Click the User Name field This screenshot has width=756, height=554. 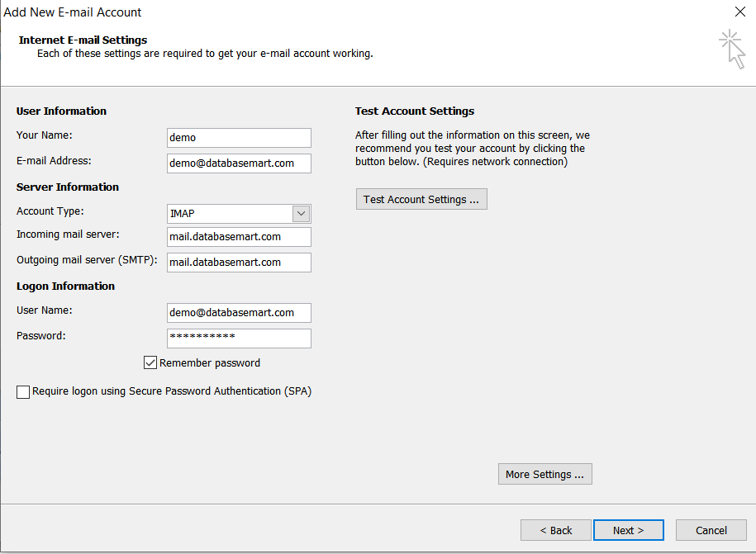coord(238,312)
